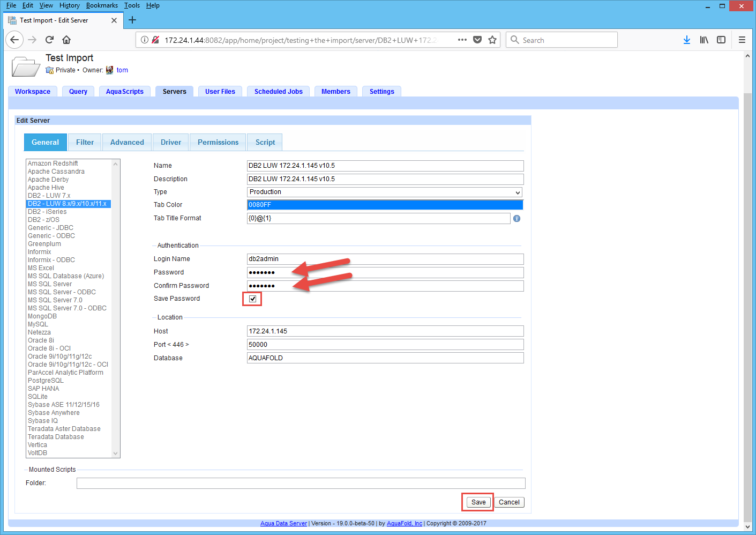Open the User Files tab
Viewport: 756px width, 535px height.
[x=220, y=92]
